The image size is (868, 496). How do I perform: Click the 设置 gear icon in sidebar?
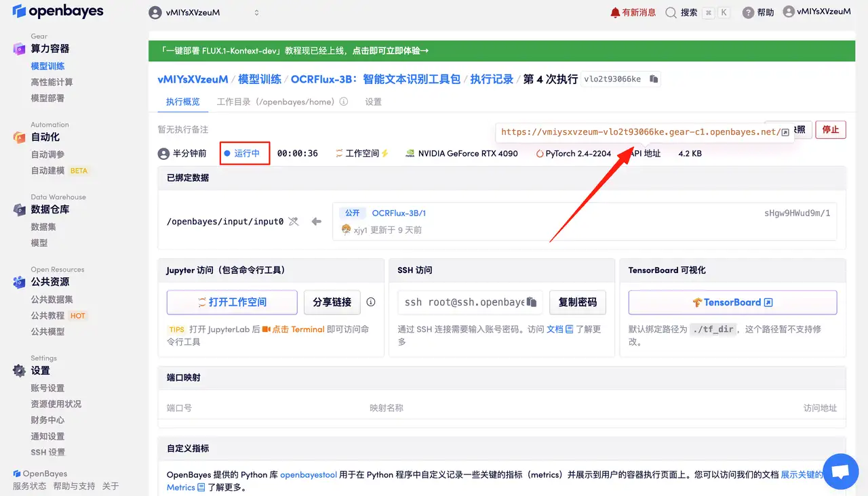19,371
